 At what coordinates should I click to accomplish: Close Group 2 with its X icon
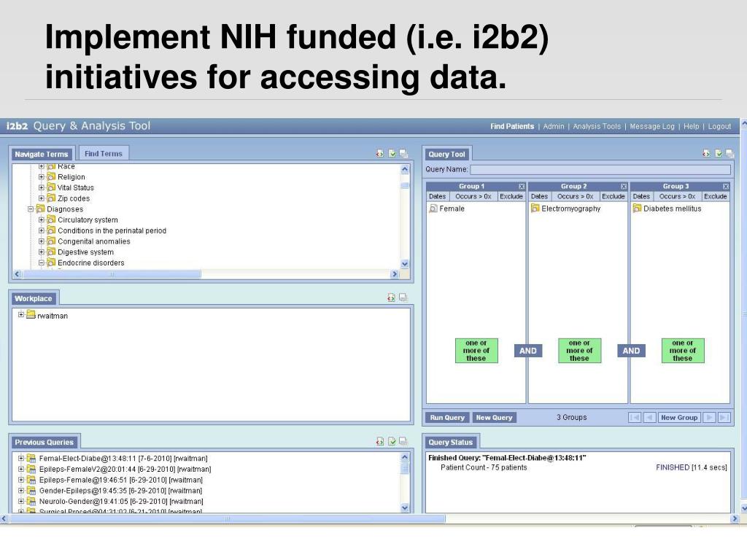624,186
